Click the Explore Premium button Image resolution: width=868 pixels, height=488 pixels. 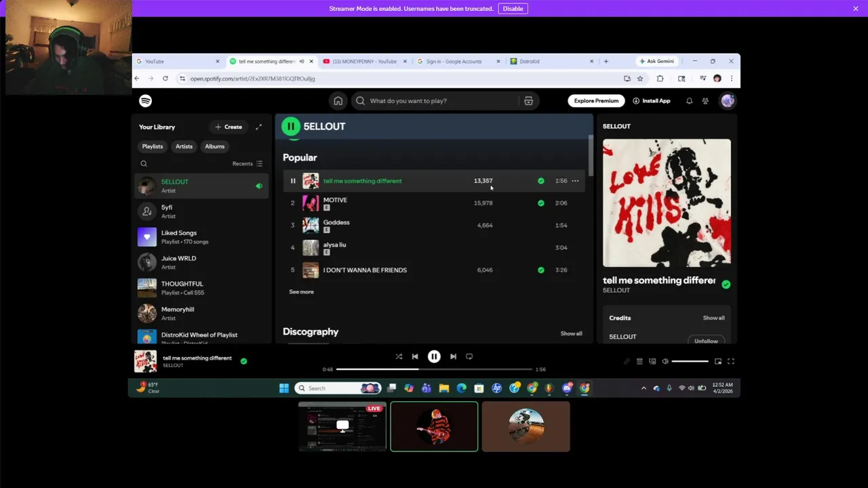(596, 101)
